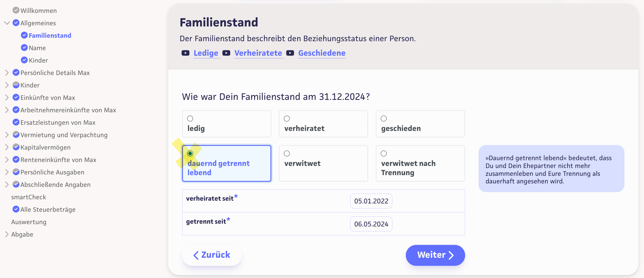Screen dimensions: 644x278
Task: Expand the Abgabe section
Action: coord(7,234)
